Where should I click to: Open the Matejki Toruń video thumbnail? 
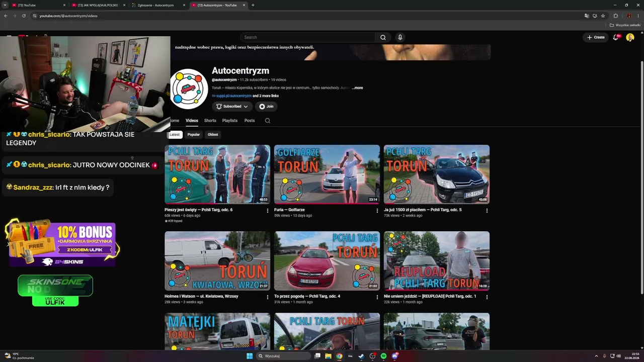[x=217, y=331]
